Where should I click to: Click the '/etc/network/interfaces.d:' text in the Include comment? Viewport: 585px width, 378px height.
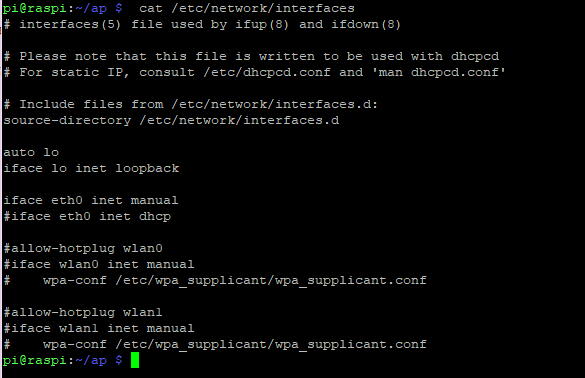[x=275, y=104]
